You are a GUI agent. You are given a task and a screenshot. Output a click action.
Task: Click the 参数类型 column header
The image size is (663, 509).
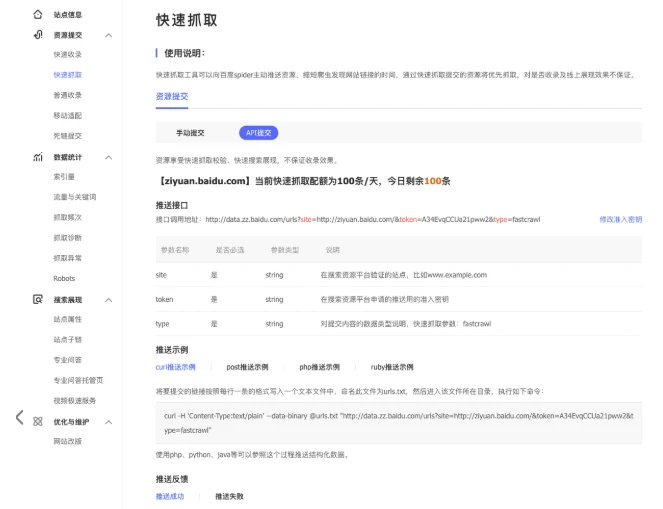(285, 250)
